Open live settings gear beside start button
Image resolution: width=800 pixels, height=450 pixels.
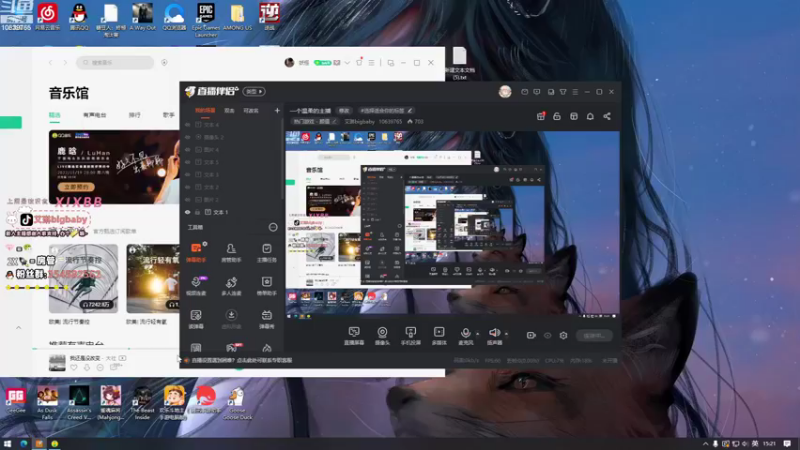tap(563, 335)
